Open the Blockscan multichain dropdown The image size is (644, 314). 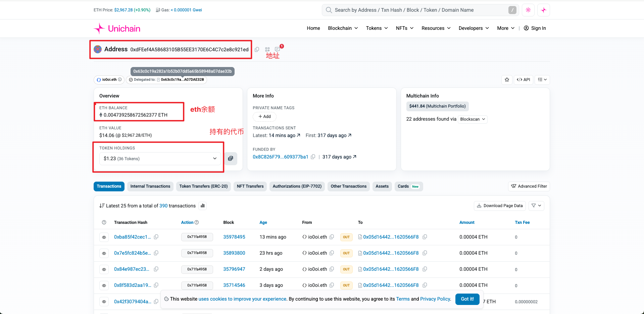(x=473, y=119)
